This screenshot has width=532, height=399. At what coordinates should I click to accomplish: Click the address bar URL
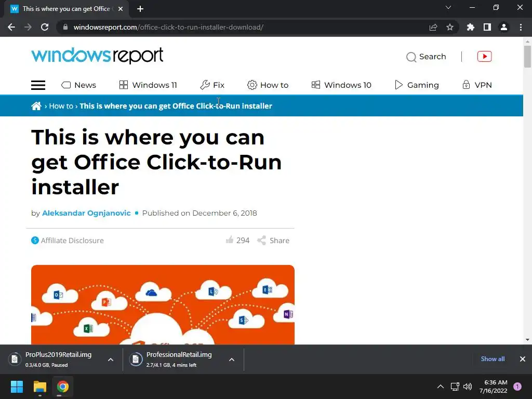click(168, 27)
